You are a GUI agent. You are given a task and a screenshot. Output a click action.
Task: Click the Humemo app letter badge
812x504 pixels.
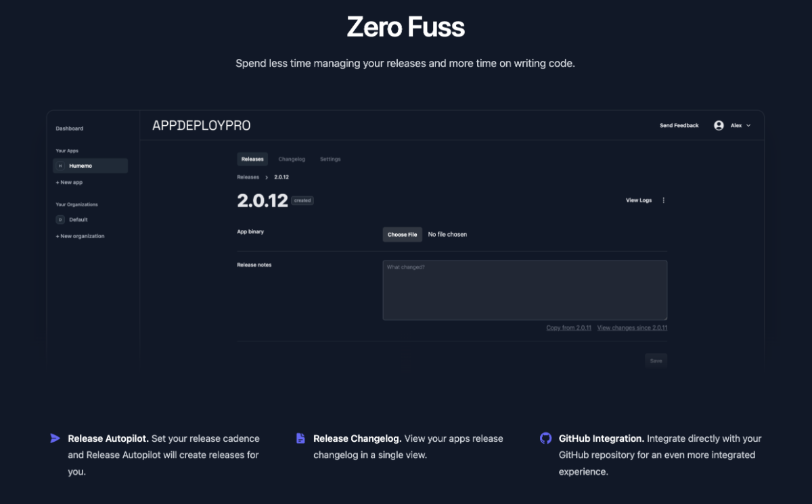pyautogui.click(x=60, y=166)
